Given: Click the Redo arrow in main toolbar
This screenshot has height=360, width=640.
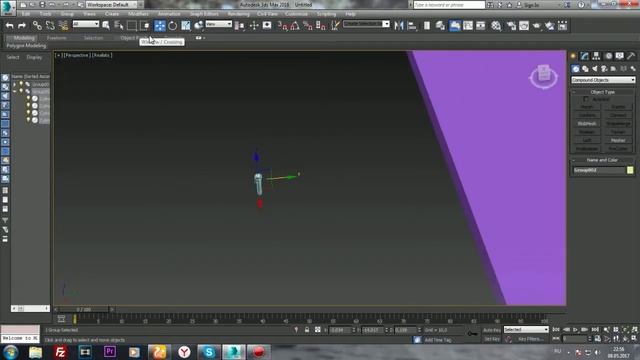Looking at the screenshot, I should [22, 26].
